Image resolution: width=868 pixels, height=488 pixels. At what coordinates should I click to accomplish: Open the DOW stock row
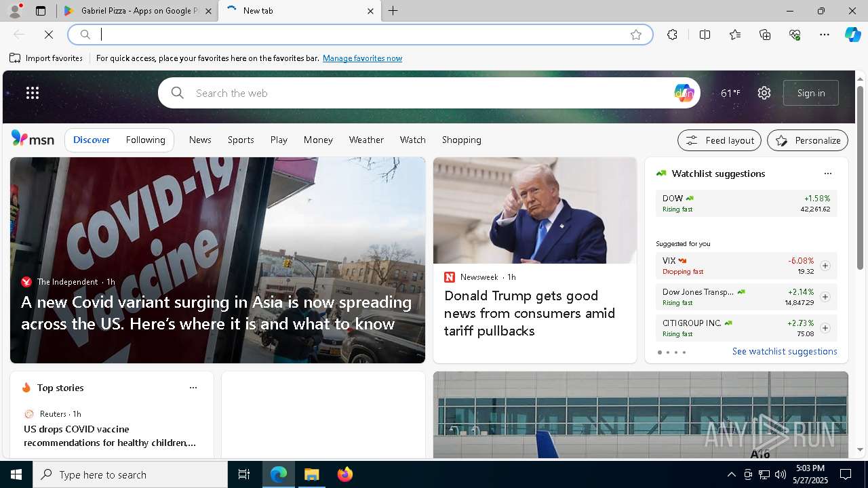click(747, 203)
